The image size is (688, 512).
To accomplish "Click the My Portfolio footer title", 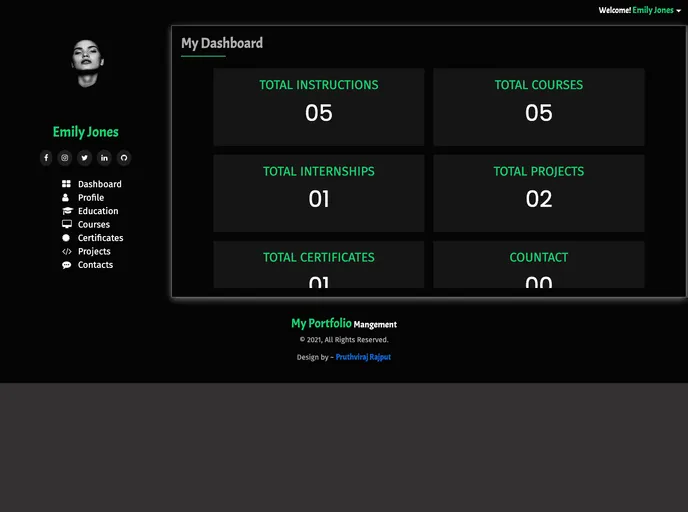I will pos(321,323).
